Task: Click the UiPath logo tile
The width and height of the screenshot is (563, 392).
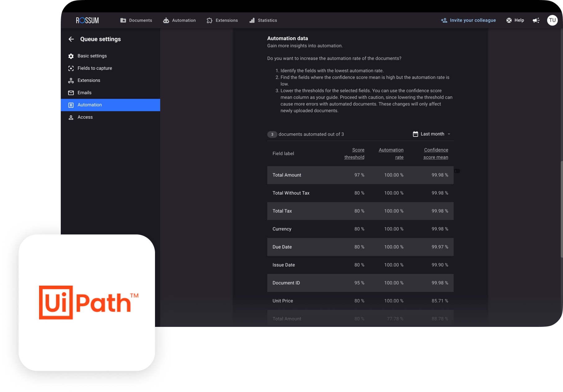Action: click(87, 303)
